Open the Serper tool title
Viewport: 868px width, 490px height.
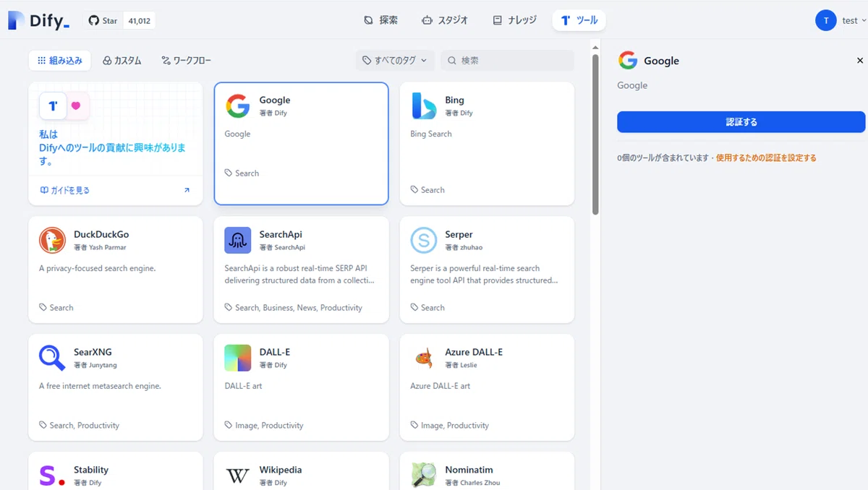pos(459,234)
